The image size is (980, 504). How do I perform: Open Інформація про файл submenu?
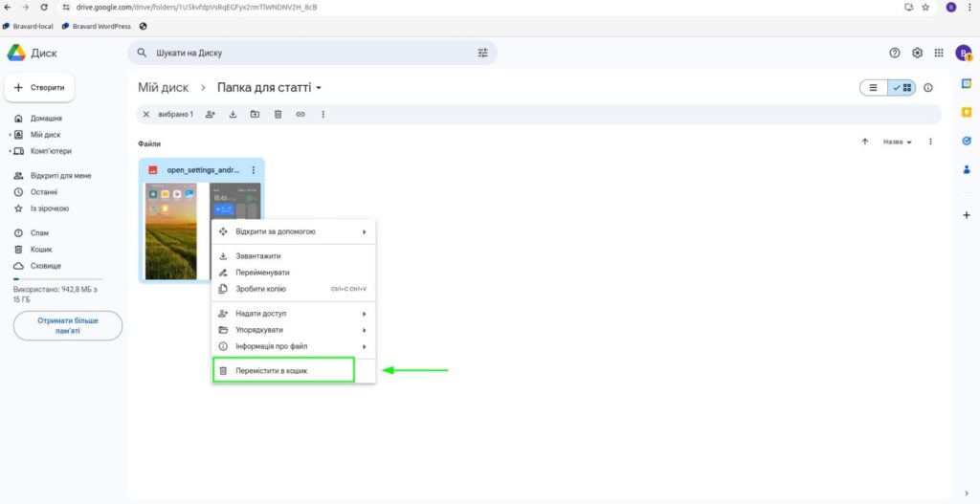[x=294, y=346]
